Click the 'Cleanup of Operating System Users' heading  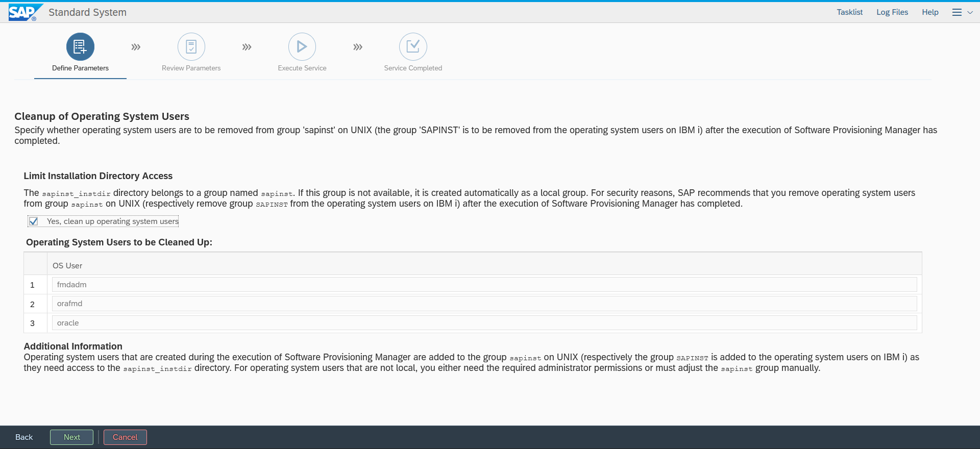pyautogui.click(x=102, y=116)
